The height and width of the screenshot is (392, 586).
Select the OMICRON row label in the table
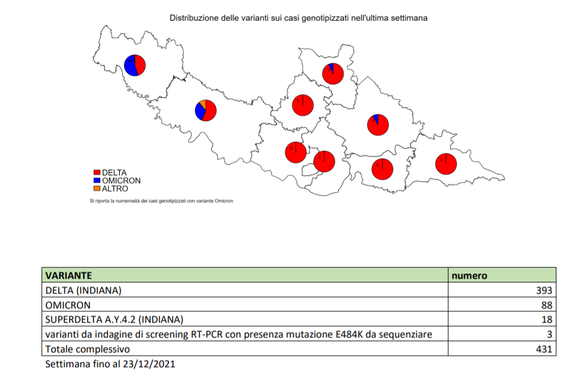coord(68,305)
